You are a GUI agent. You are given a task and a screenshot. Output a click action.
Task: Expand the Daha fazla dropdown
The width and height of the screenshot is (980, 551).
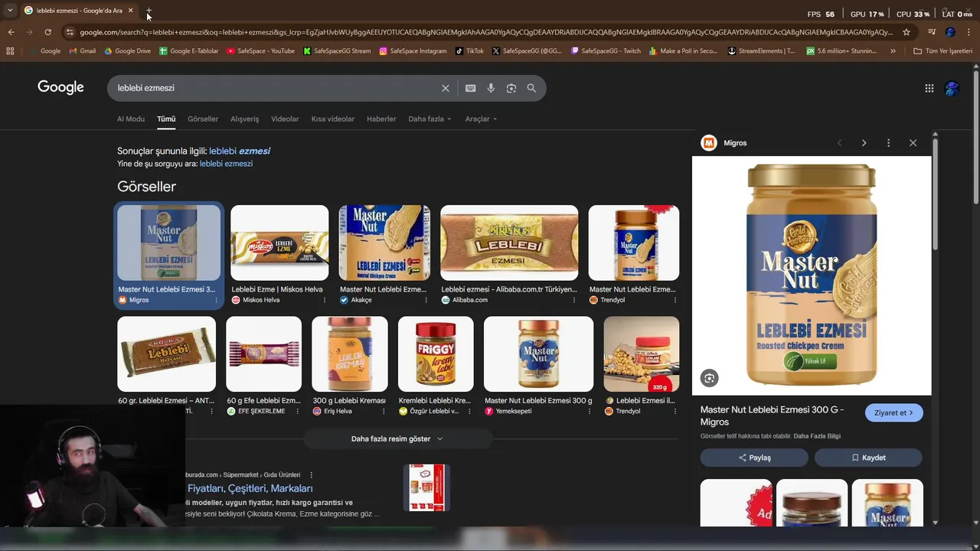point(430,119)
